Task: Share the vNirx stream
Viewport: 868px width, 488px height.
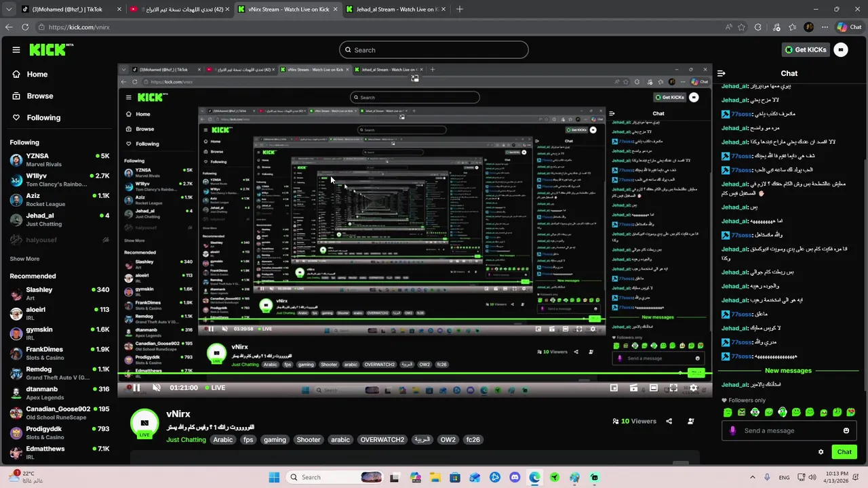Action: coord(669,421)
